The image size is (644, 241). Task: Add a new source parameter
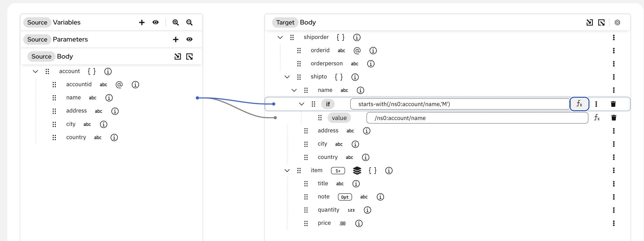(x=176, y=39)
